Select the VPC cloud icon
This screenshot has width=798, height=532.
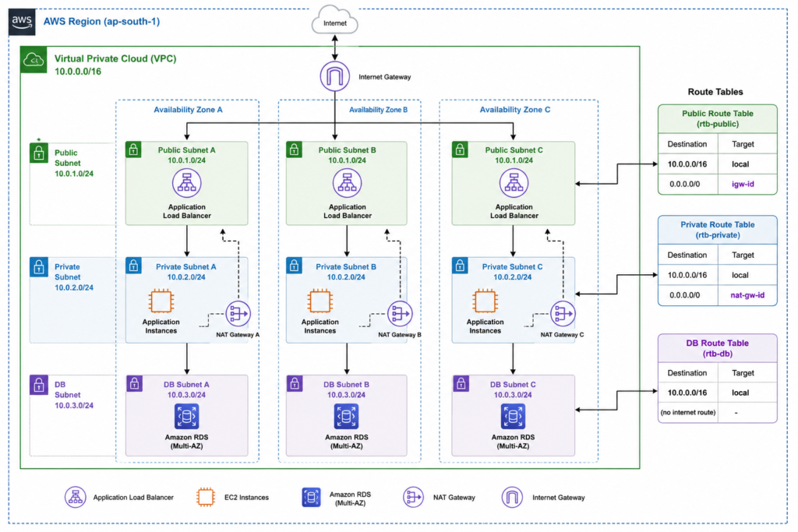34,60
